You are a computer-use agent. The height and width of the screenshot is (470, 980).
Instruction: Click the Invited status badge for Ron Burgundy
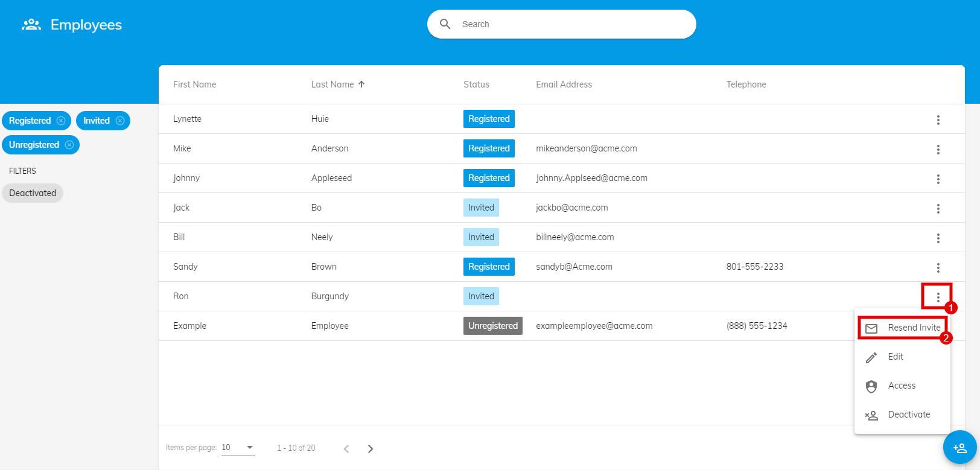481,296
